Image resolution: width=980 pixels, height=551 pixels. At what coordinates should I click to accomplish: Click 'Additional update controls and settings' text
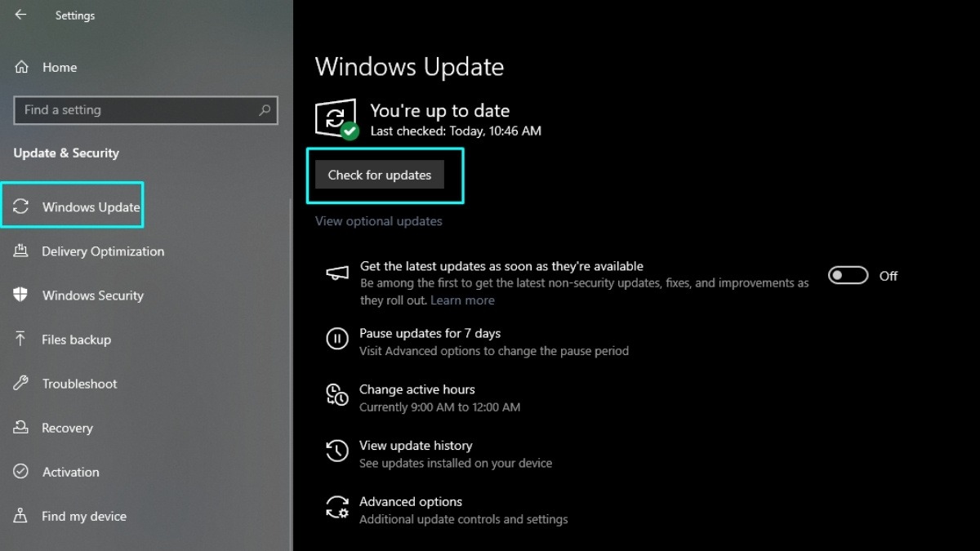[463, 520]
